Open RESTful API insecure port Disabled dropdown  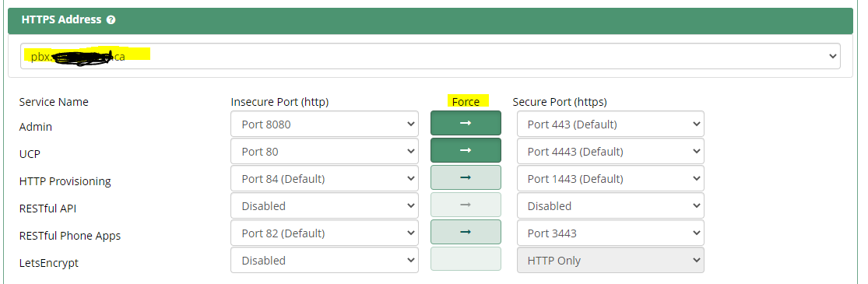(x=325, y=205)
